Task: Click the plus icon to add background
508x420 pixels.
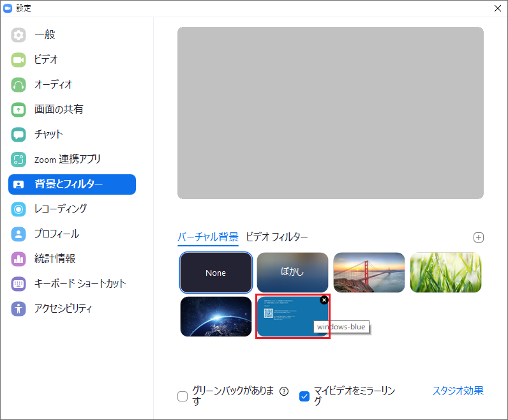Action: coord(479,237)
